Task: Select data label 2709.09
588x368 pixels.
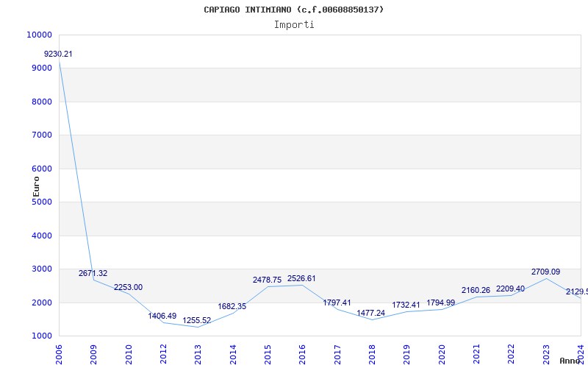Action: [545, 272]
